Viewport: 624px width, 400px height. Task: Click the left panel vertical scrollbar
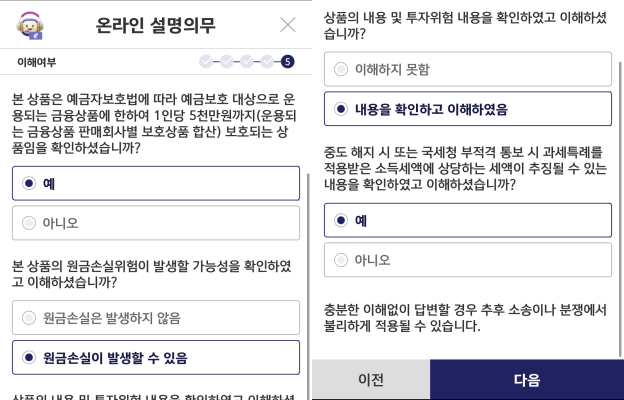pos(309,286)
